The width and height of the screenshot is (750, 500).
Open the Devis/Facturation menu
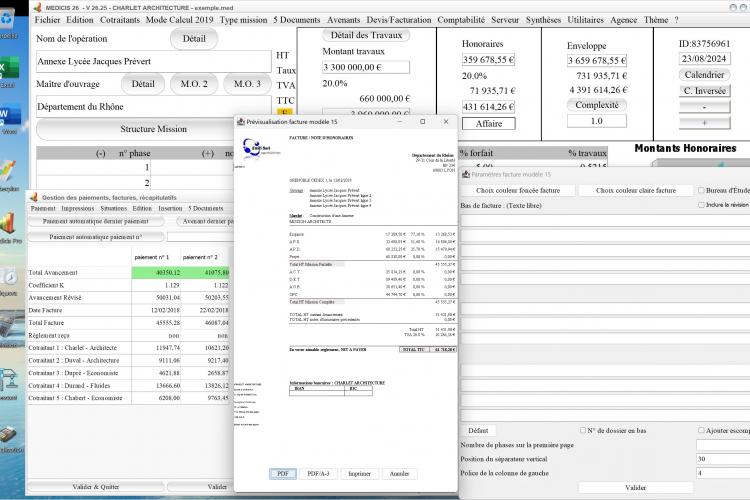(399, 20)
